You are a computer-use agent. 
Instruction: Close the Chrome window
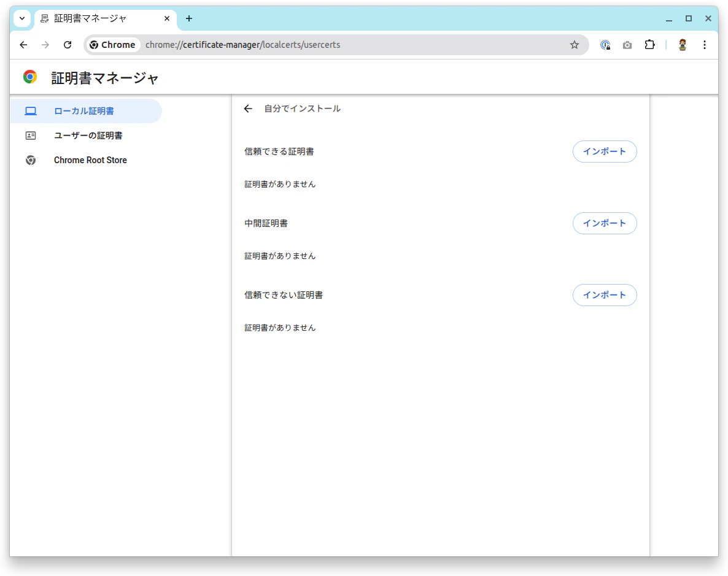coord(708,18)
